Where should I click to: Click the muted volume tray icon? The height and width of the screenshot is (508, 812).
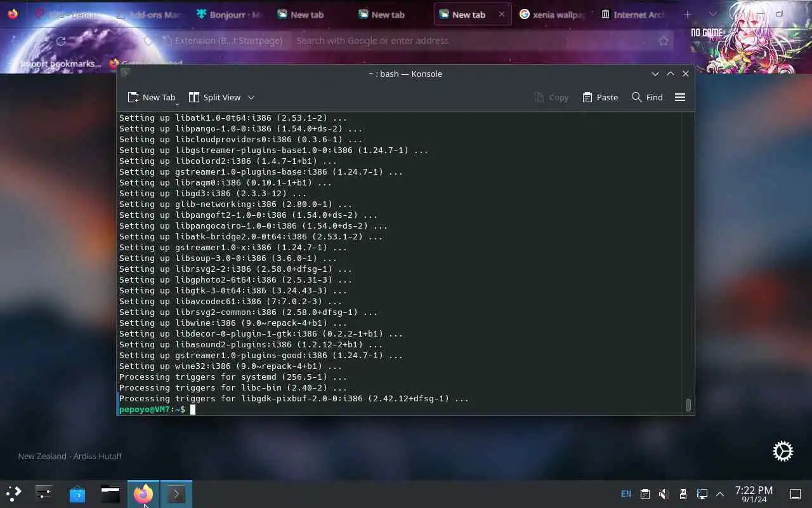(664, 494)
